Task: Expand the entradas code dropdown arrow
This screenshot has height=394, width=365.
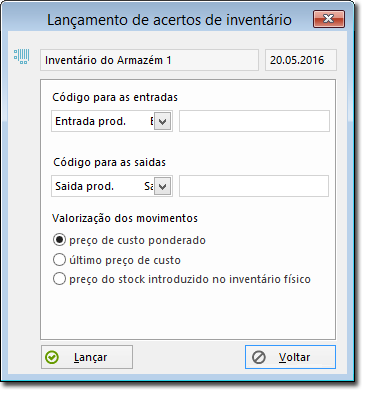Action: tap(162, 121)
